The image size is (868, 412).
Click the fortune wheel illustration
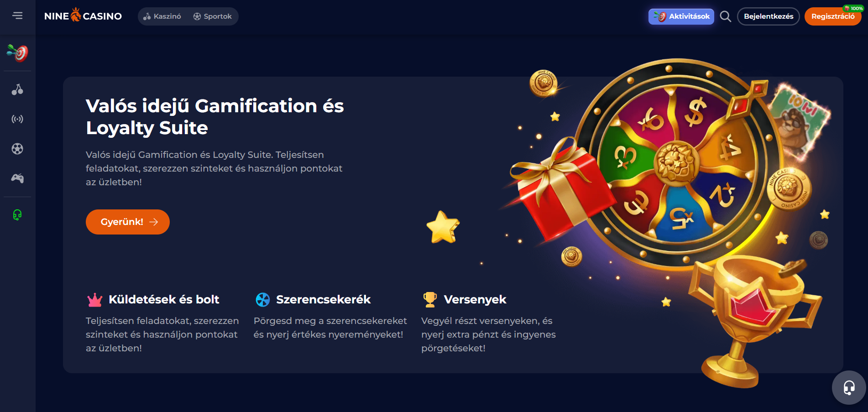point(676,163)
